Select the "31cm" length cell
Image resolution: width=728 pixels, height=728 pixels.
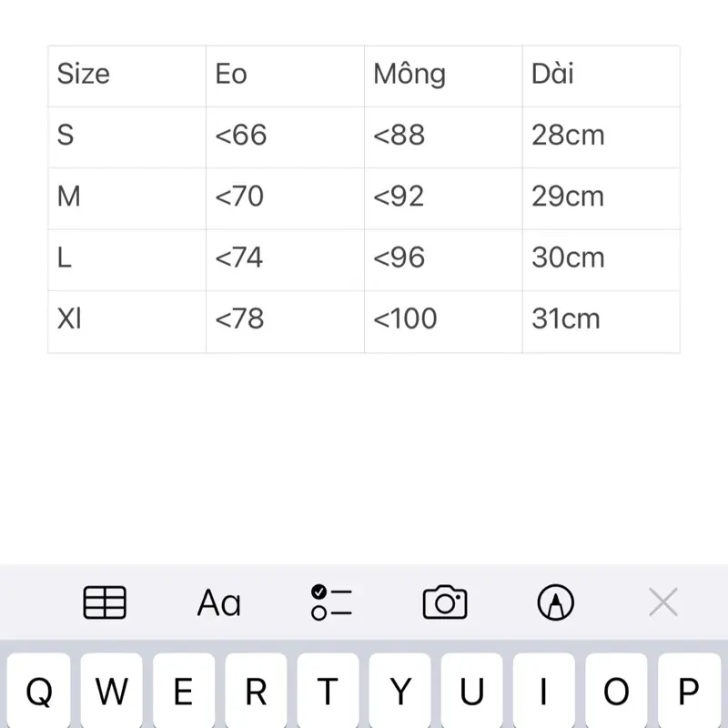coord(601,320)
